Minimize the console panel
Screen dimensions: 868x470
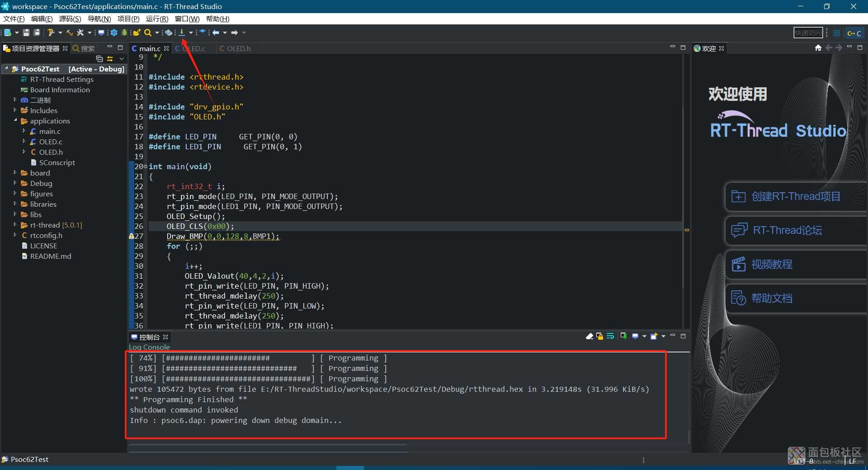pyautogui.click(x=673, y=336)
